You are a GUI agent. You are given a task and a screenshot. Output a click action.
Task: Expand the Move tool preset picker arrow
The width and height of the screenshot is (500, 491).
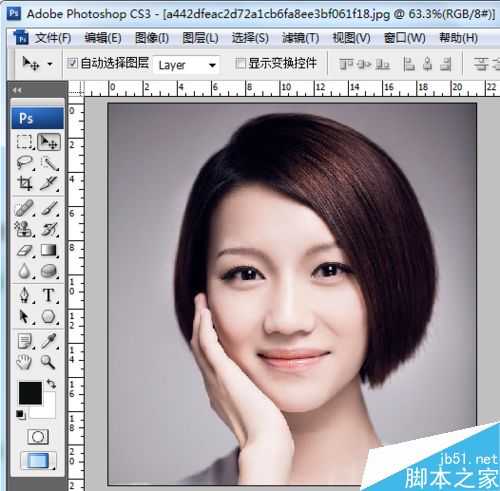click(50, 64)
